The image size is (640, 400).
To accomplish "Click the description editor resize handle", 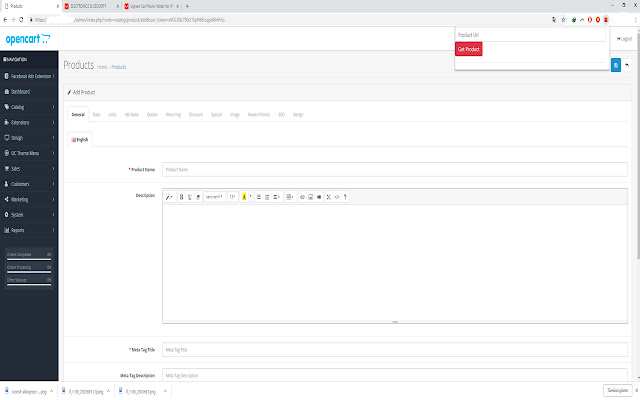I will pyautogui.click(x=395, y=322).
